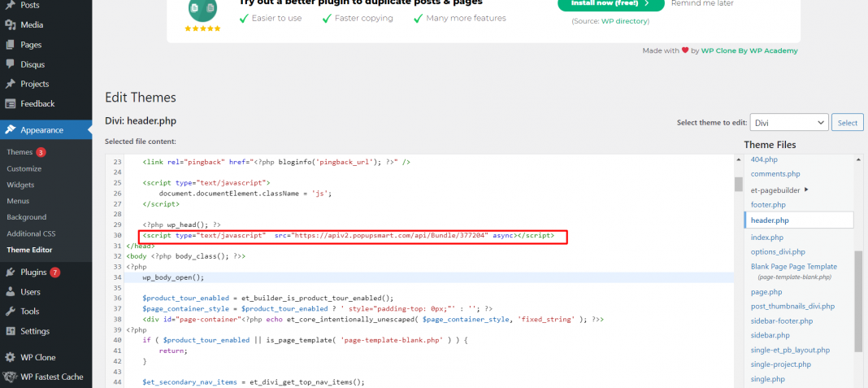Screen dimensions: 868x388
Task: Click the Feedback form icon
Action: click(10, 103)
